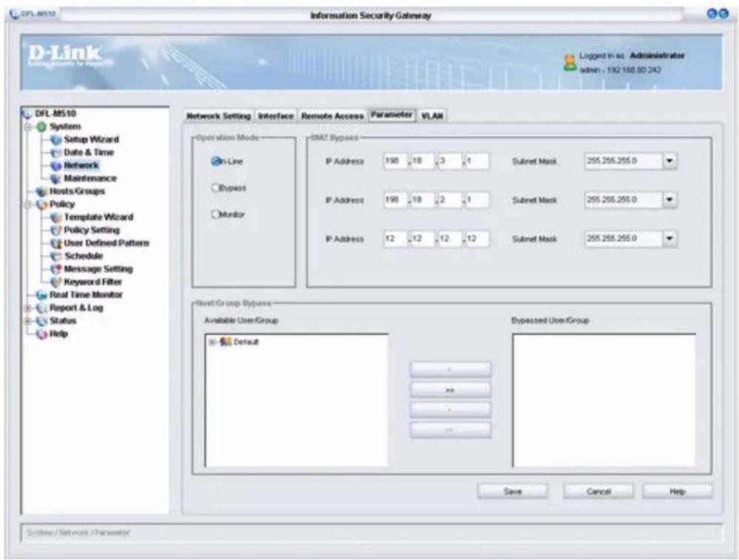Click the add-all >> button
Viewport: 739px width, 560px height.
(x=450, y=390)
